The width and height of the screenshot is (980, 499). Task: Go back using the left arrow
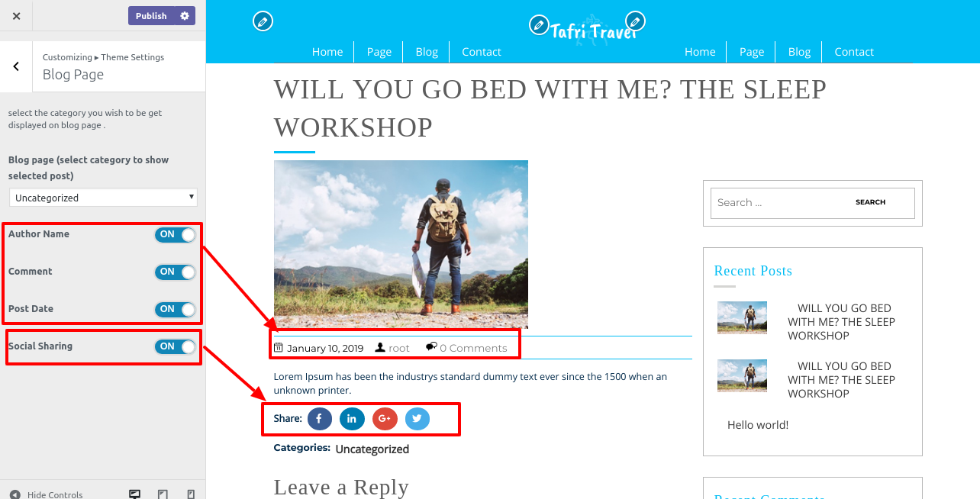click(16, 66)
